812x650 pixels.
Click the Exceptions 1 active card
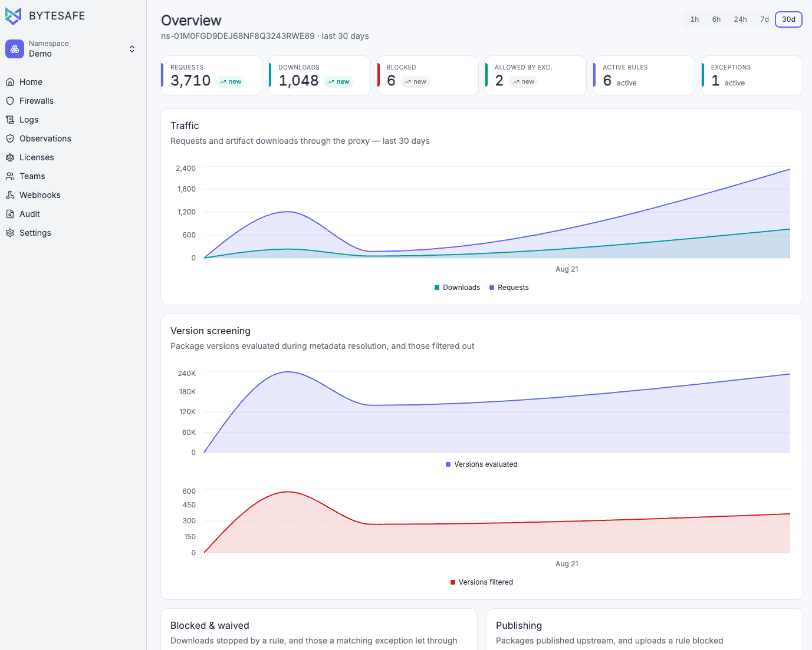(x=752, y=75)
